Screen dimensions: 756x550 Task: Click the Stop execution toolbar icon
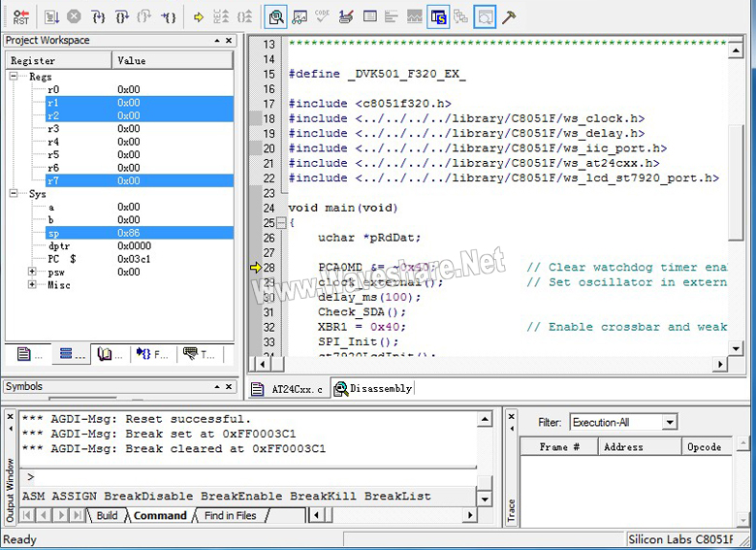point(74,16)
